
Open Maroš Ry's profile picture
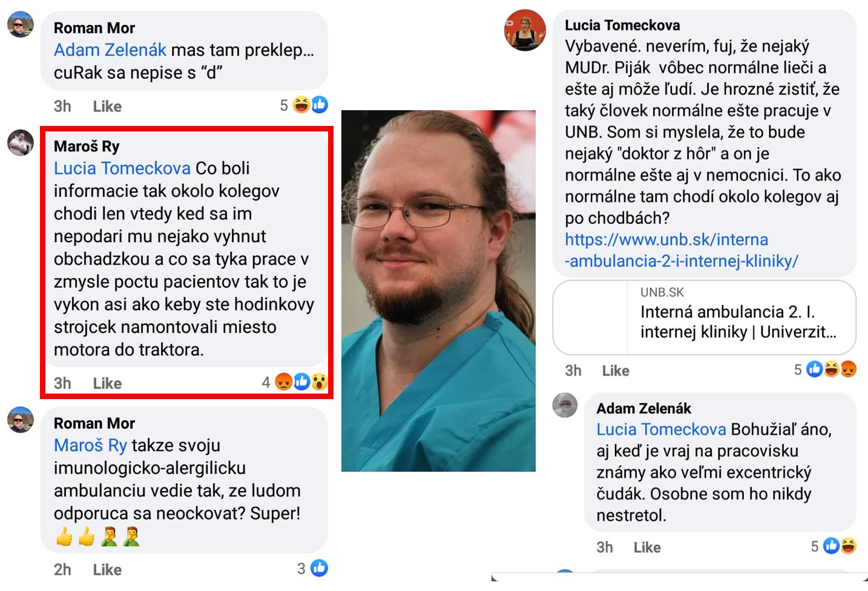click(20, 143)
